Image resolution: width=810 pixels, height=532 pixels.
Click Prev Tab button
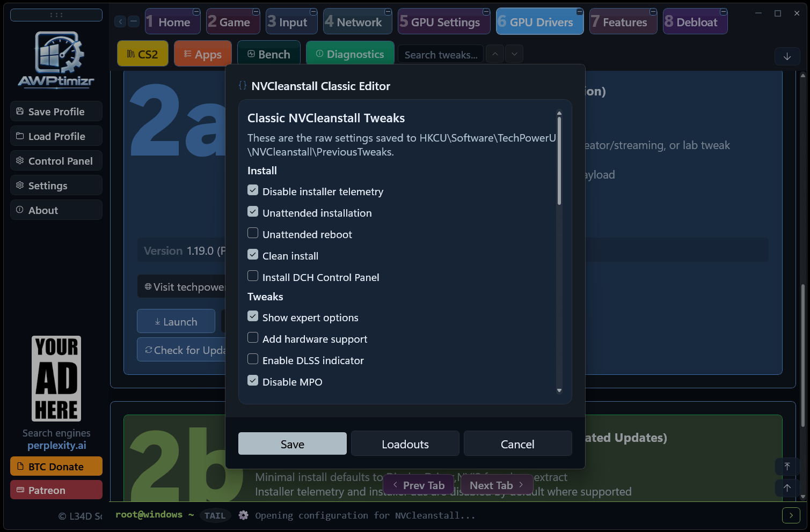pos(419,485)
